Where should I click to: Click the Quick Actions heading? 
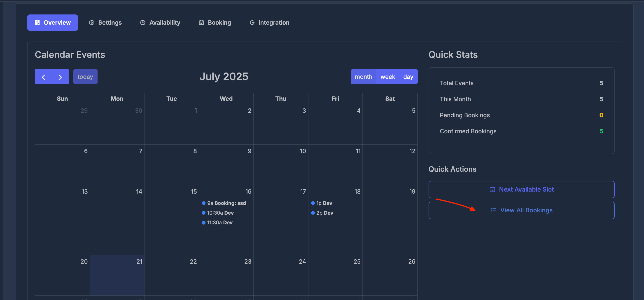click(x=453, y=169)
